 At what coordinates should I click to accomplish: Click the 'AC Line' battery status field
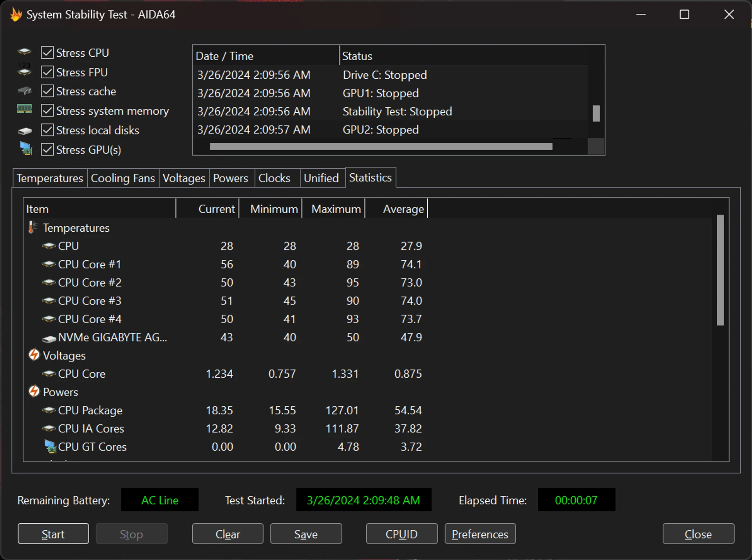tap(160, 500)
